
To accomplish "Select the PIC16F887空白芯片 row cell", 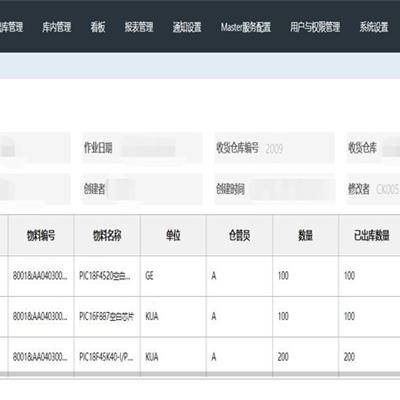I will click(107, 316).
